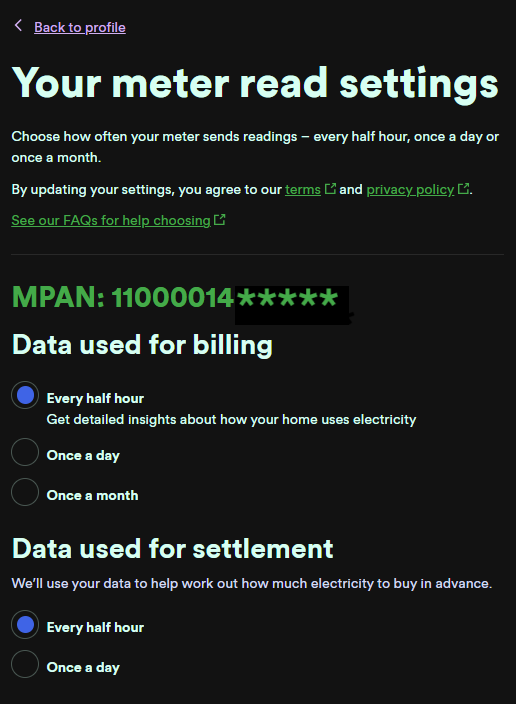Click the Data used for billing heading

coord(142,346)
